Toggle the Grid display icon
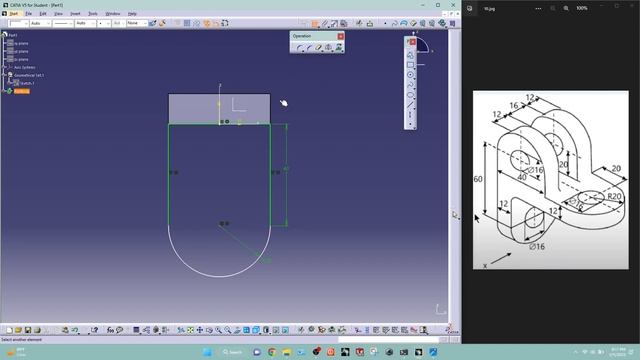 tap(187, 23)
